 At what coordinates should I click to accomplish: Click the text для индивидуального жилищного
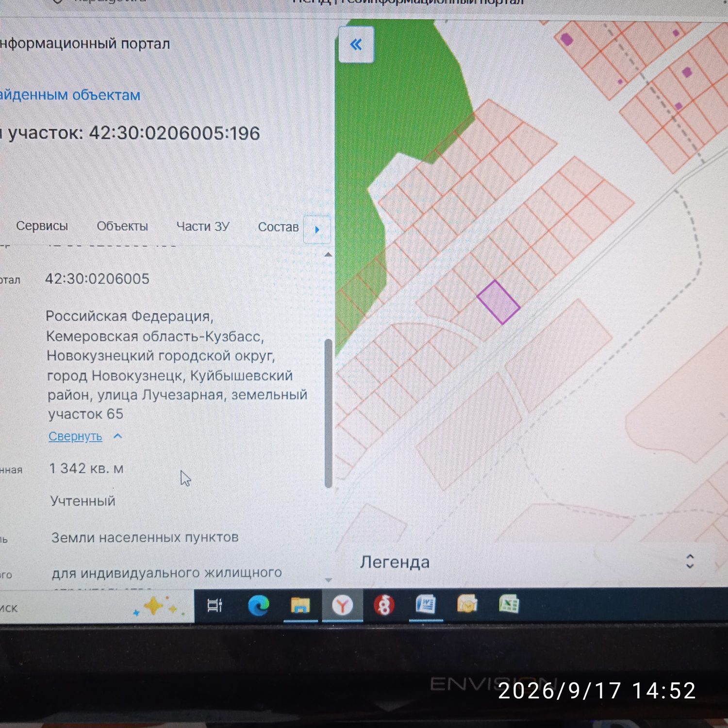pyautogui.click(x=167, y=573)
